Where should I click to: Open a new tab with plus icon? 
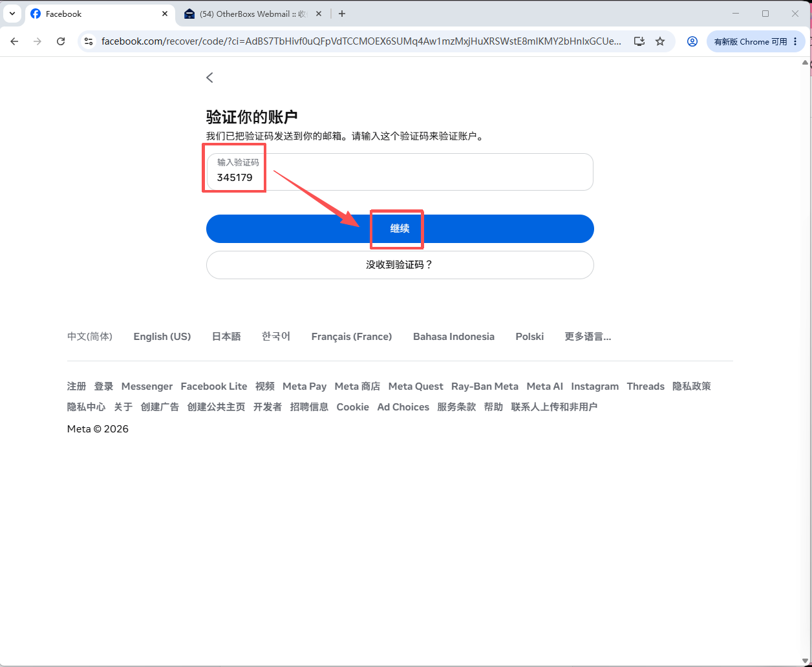coord(342,14)
